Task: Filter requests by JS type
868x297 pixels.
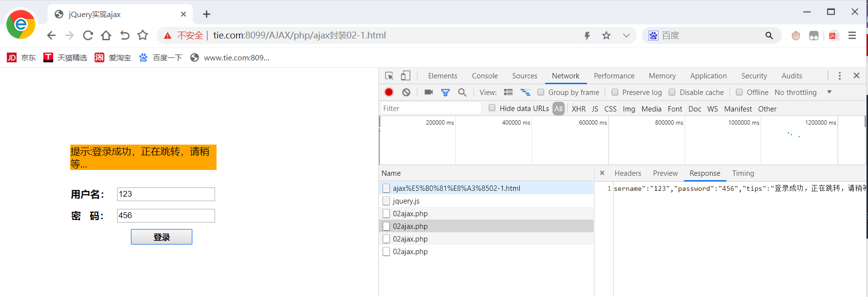Action: pos(595,109)
